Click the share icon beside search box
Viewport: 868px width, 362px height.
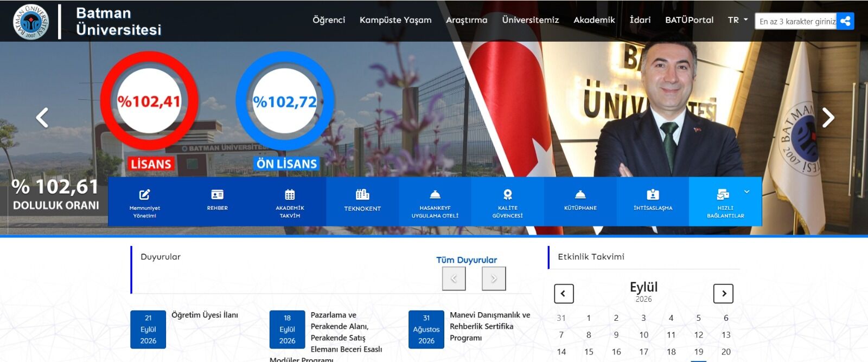point(845,21)
